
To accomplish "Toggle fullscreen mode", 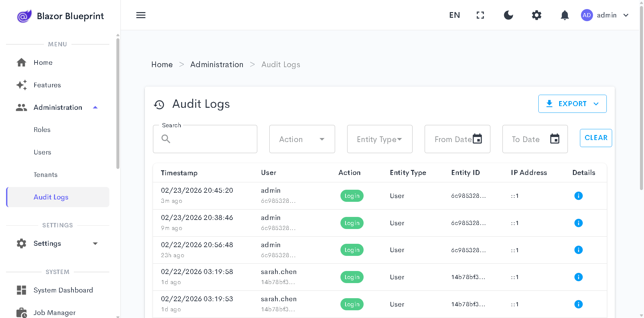I will click(480, 15).
